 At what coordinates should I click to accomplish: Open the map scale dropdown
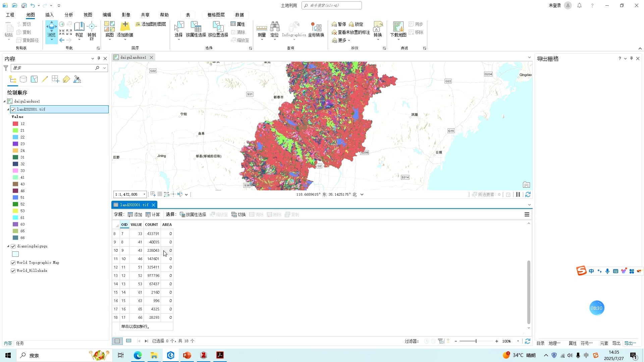point(144,194)
